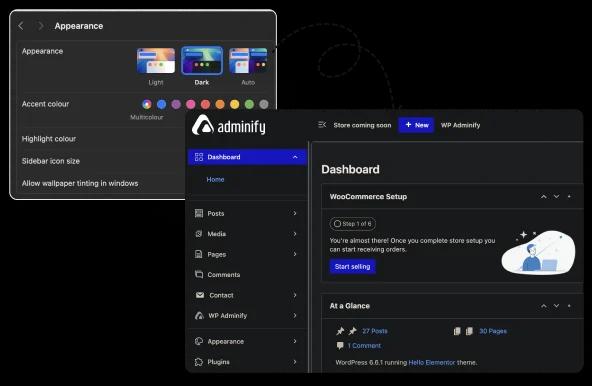Click the Posts icon in sidebar
The image size is (592, 386).
click(199, 213)
